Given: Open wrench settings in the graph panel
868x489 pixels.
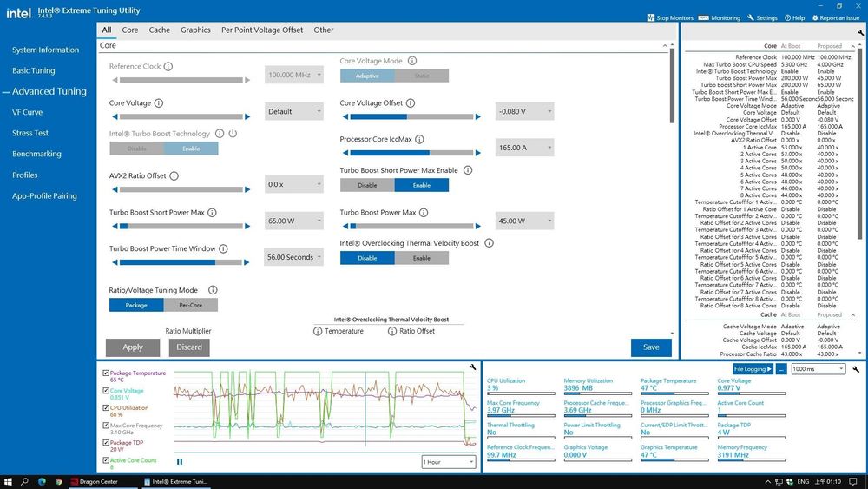Looking at the screenshot, I should pyautogui.click(x=473, y=367).
